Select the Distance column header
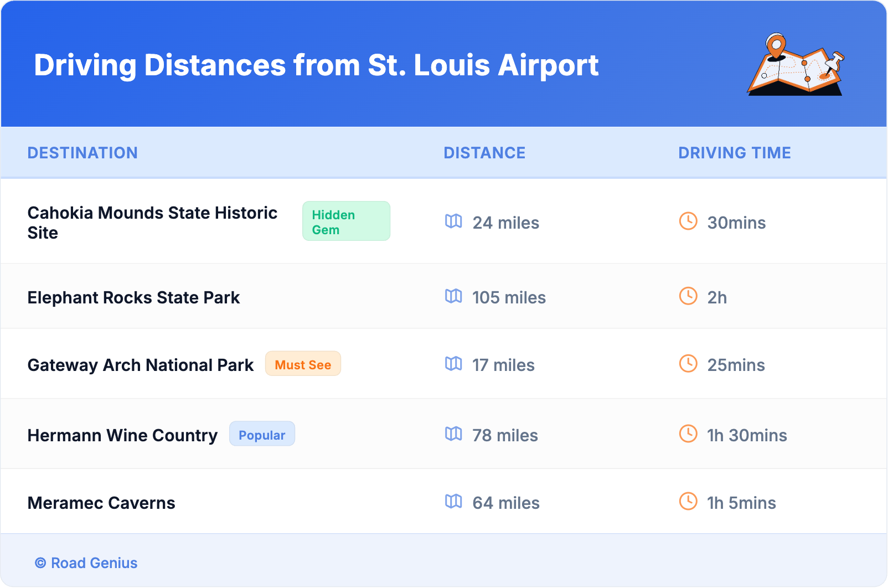This screenshot has height=588, width=888. [484, 153]
